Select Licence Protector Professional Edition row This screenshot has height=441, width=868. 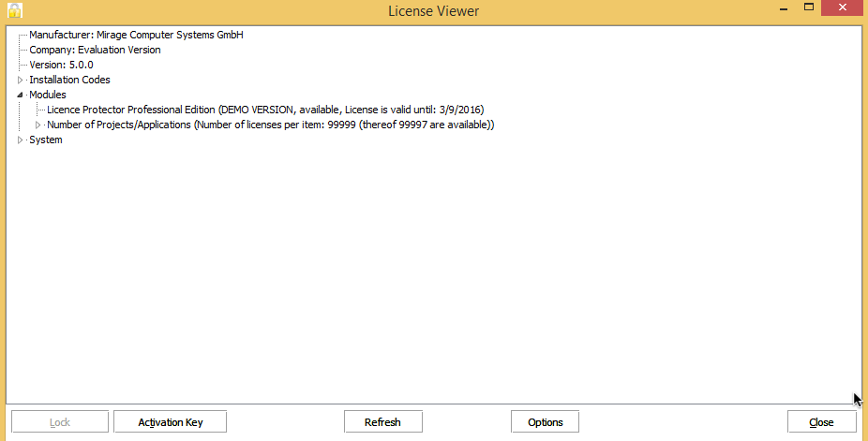(265, 110)
